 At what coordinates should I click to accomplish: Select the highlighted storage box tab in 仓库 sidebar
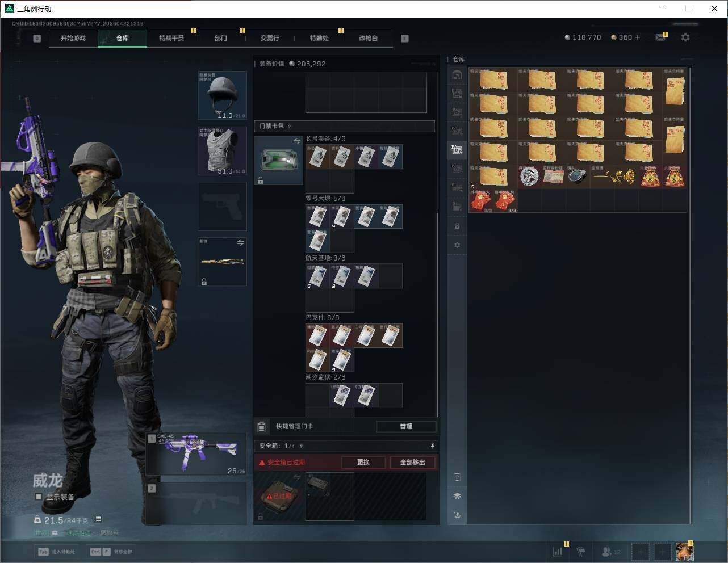(457, 150)
